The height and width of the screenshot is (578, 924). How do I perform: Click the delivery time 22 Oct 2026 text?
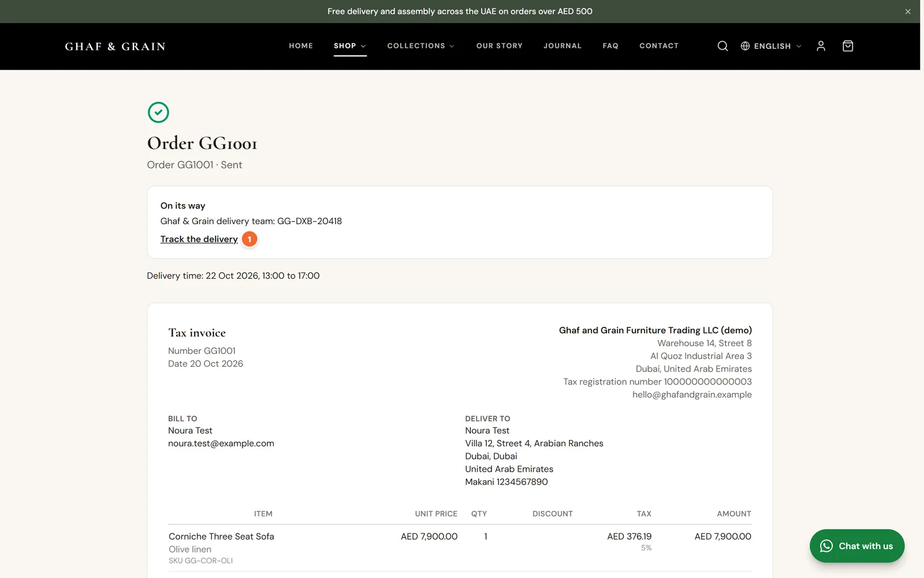click(x=233, y=276)
